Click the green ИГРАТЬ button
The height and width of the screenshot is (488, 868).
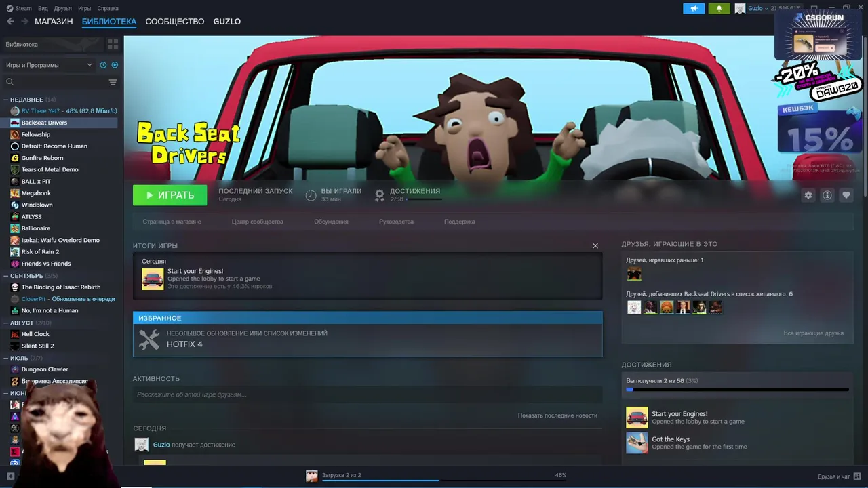click(x=170, y=195)
